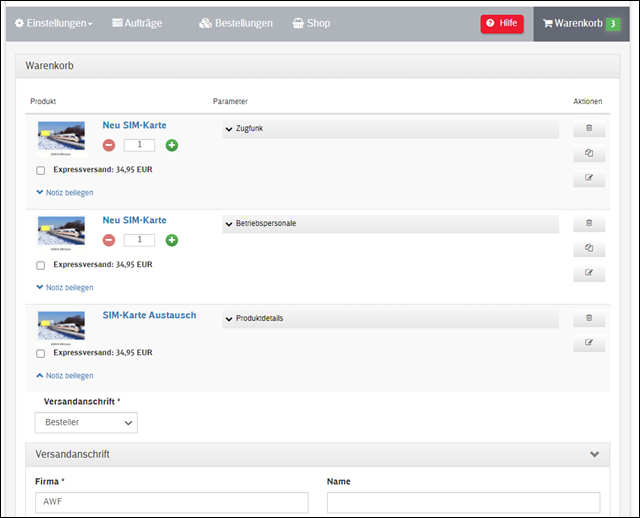The image size is (640, 518).
Task: Expand the Produktdetails parameter section
Action: click(x=391, y=318)
